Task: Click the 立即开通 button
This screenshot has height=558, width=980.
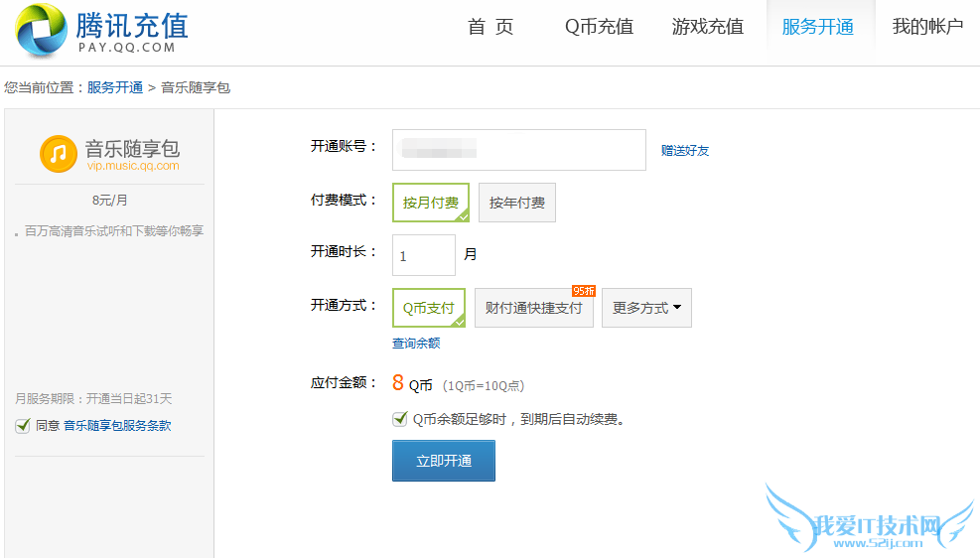Action: (444, 461)
